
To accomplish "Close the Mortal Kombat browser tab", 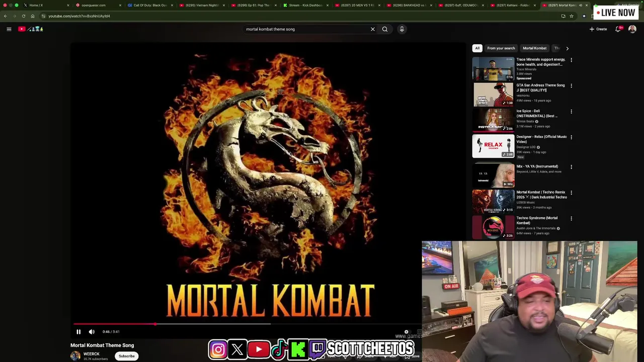I will 587,5.
